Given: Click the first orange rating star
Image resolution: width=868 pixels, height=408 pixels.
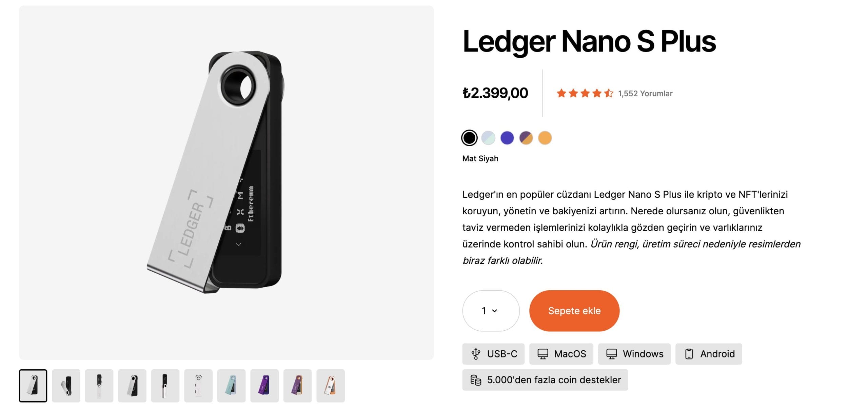Looking at the screenshot, I should [561, 93].
